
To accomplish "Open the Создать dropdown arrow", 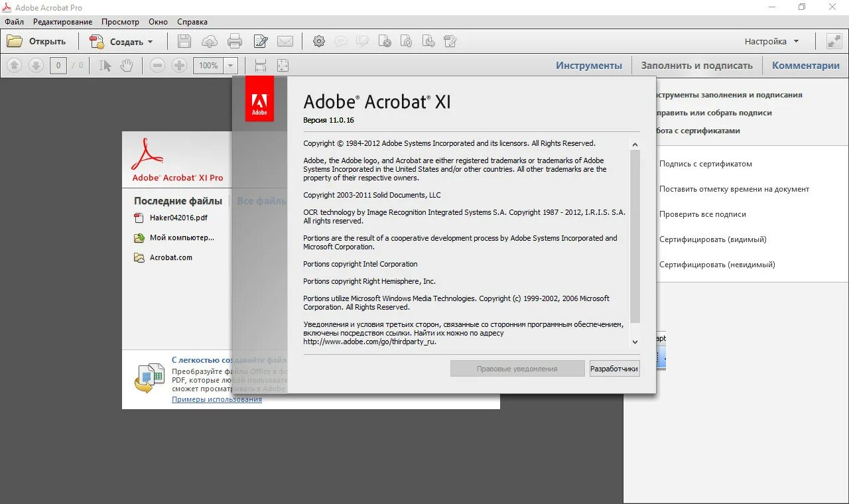I will coord(151,42).
